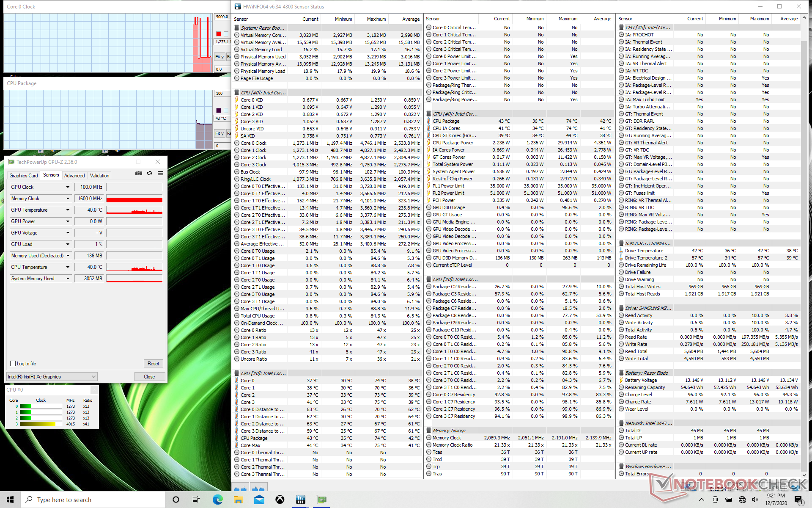Open HWiNFO taskbar icon

[301, 500]
